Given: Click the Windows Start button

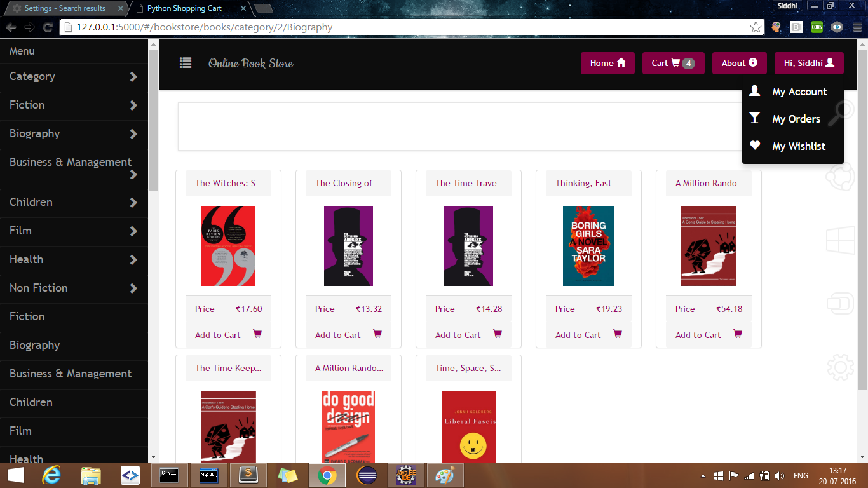Looking at the screenshot, I should point(15,475).
